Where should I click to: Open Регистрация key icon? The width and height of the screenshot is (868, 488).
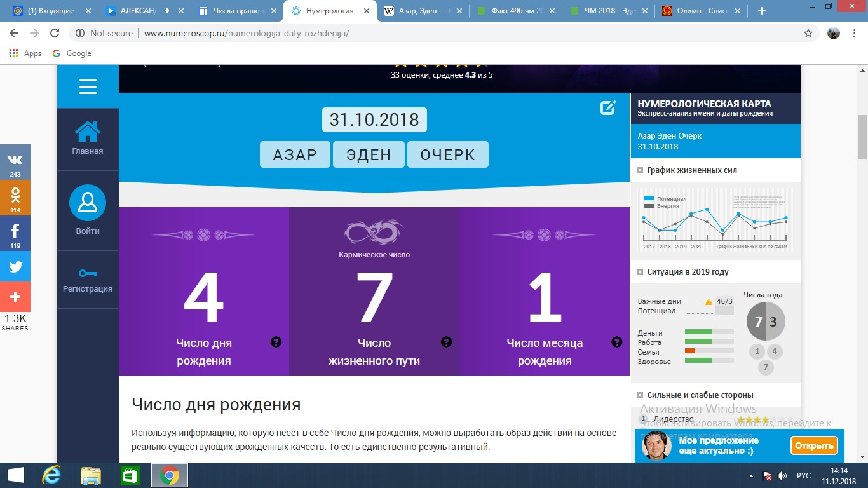point(88,273)
